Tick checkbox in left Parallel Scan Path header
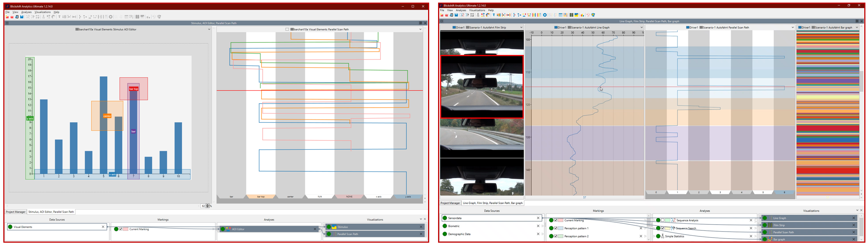The height and width of the screenshot is (246, 868). click(287, 29)
